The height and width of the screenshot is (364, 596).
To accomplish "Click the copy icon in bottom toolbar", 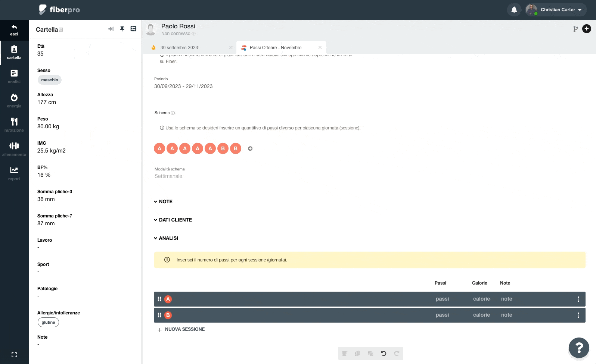I will pos(357,354).
